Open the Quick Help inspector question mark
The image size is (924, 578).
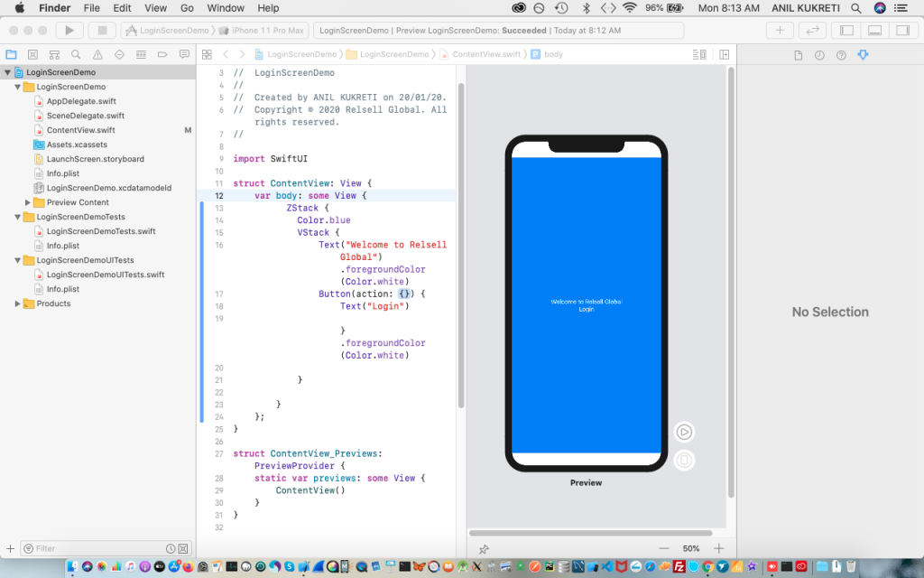(840, 55)
